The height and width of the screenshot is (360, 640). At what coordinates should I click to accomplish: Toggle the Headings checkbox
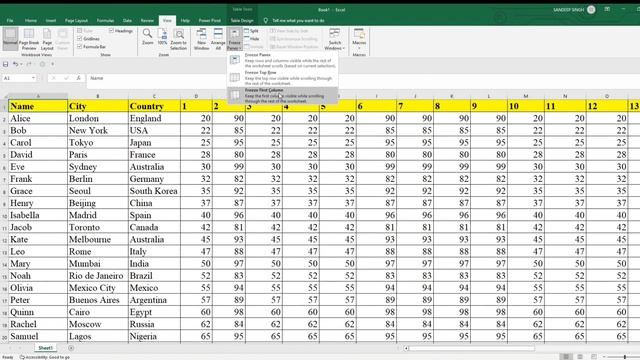click(111, 31)
